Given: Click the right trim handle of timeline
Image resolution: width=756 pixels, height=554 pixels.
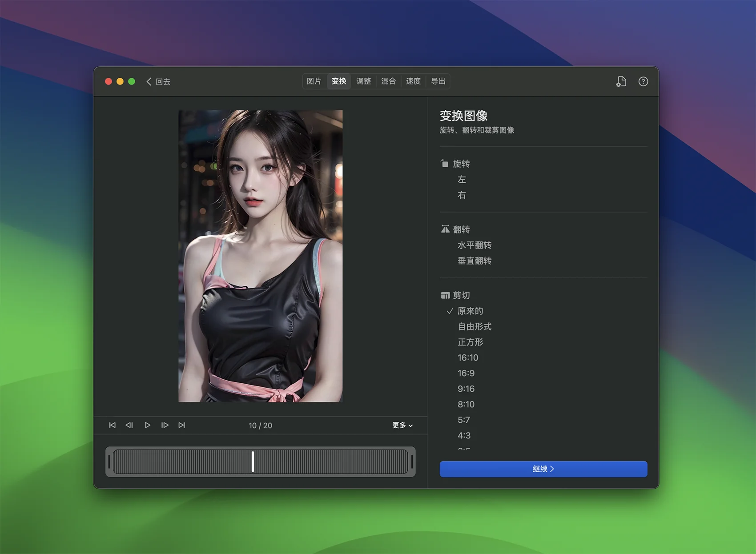Looking at the screenshot, I should [412, 462].
